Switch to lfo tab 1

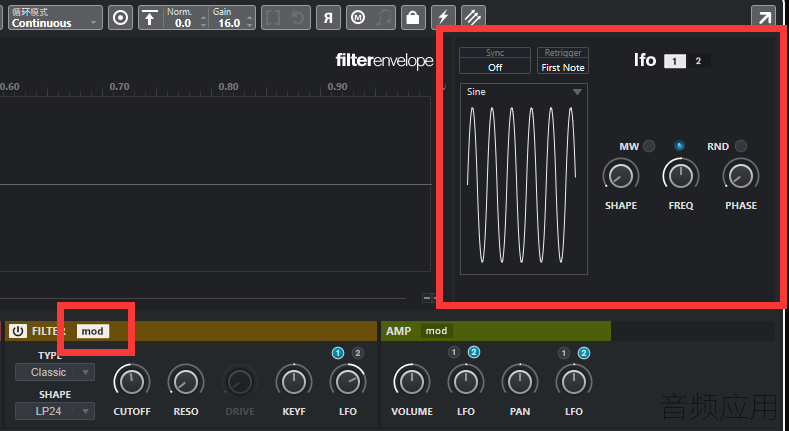coord(675,61)
